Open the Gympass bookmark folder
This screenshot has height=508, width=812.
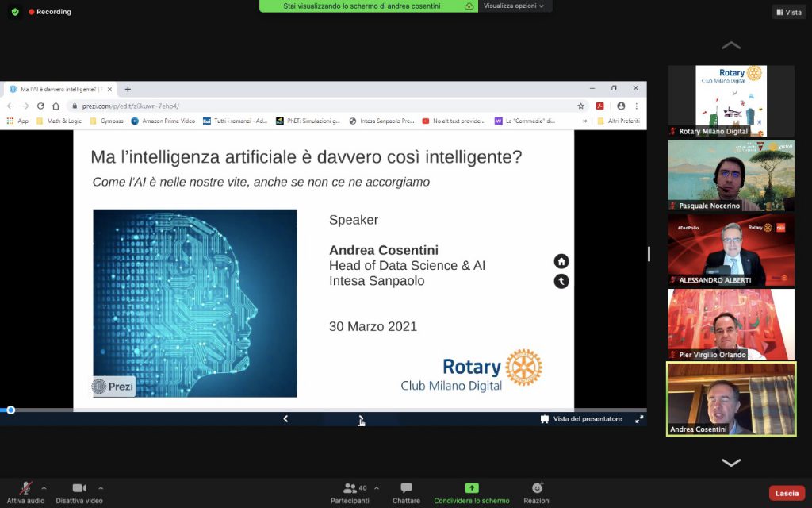pos(107,121)
